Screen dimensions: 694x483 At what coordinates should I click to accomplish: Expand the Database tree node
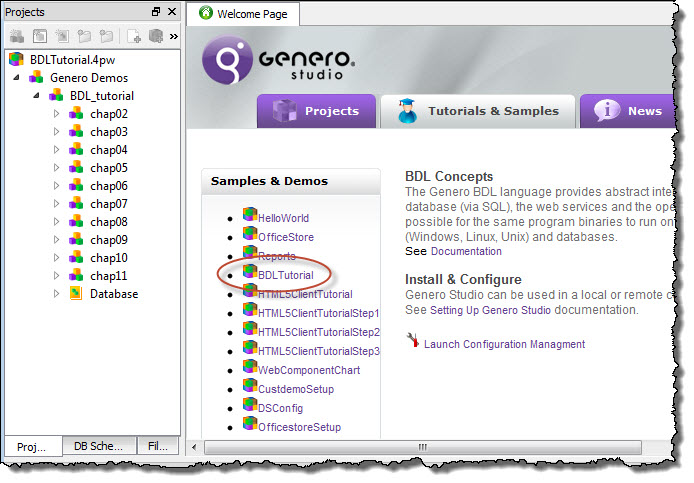coord(56,294)
